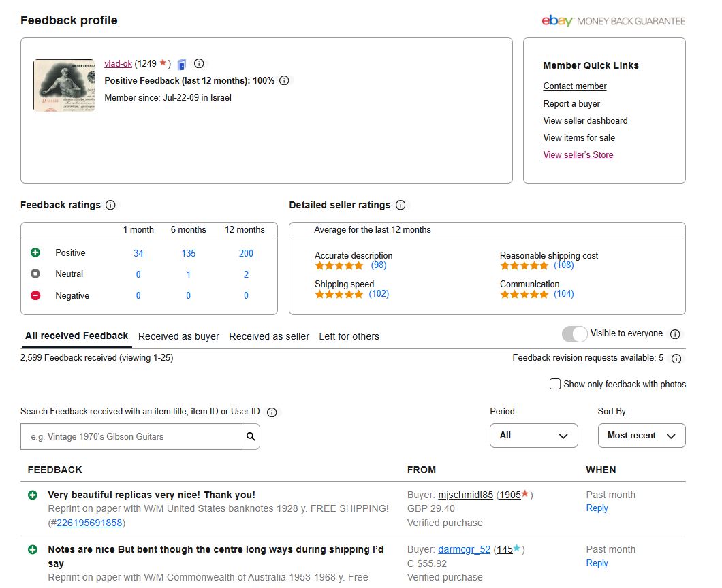The image size is (722, 588).
Task: Select the Received as seller tab
Action: 269,336
